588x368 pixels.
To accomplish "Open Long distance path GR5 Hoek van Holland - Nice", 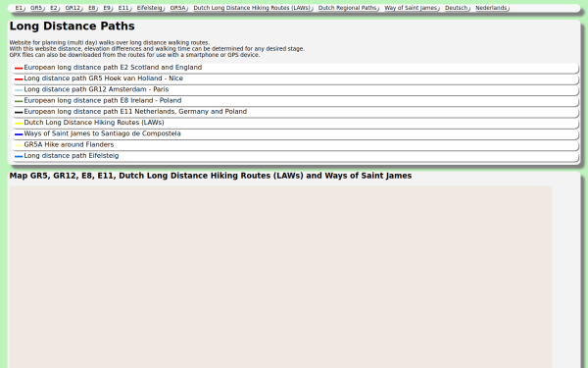I will point(104,79).
